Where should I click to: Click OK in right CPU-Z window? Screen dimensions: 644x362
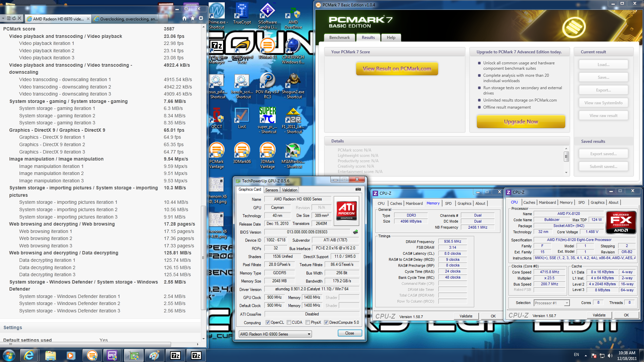(x=626, y=315)
